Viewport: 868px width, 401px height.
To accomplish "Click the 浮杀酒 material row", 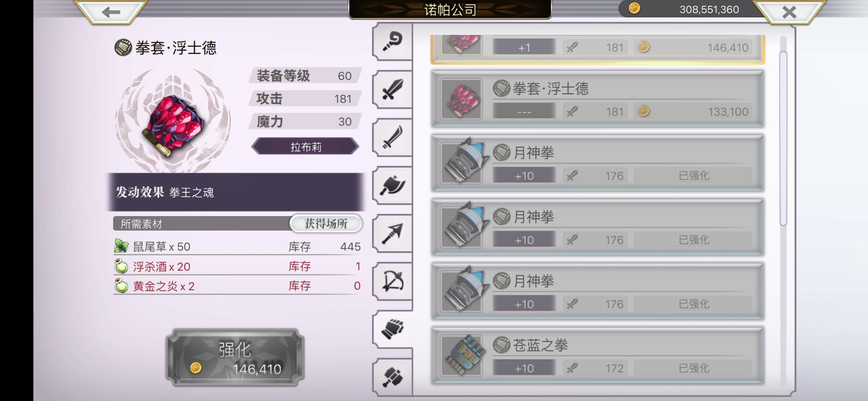I will [237, 266].
